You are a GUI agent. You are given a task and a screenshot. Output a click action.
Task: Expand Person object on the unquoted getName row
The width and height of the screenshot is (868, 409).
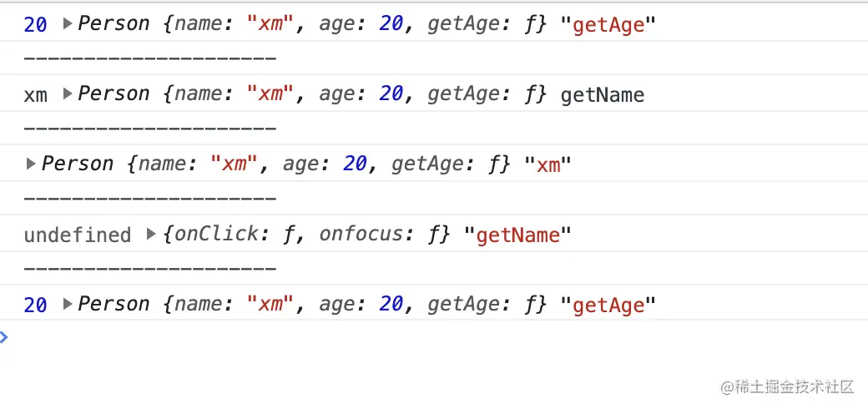[68, 94]
